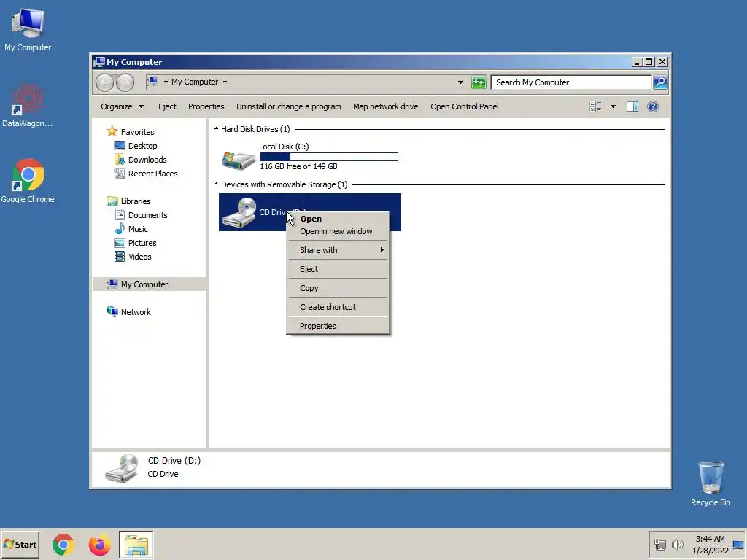Expand the Share with submenu

point(338,250)
